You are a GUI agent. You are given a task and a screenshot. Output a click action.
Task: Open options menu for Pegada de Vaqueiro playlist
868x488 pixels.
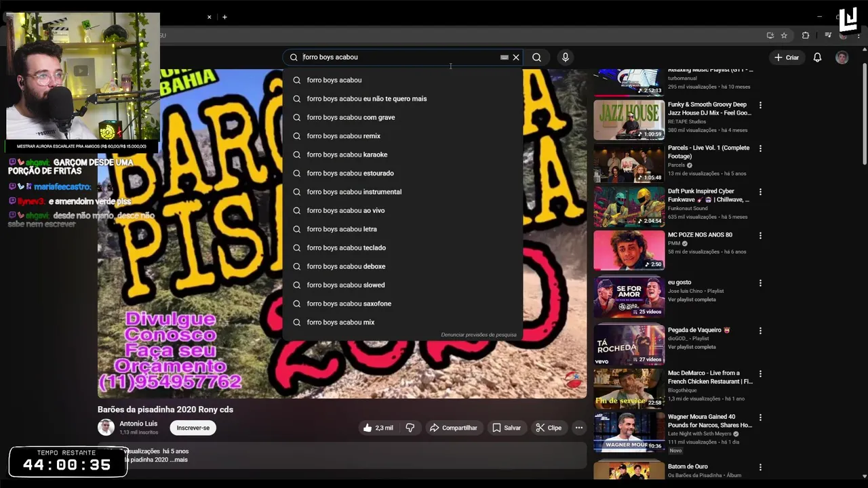pyautogui.click(x=760, y=331)
